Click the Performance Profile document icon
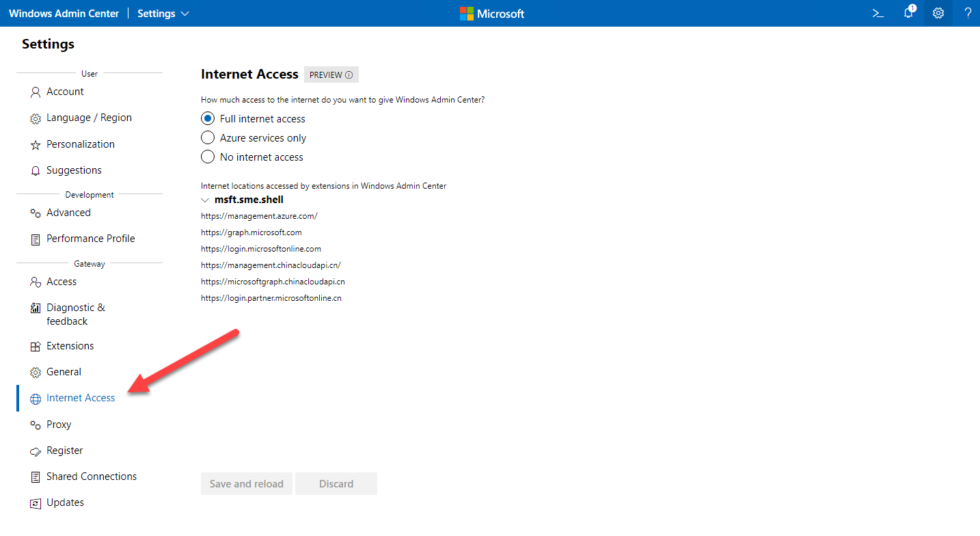Image resolution: width=980 pixels, height=536 pixels. click(x=36, y=239)
